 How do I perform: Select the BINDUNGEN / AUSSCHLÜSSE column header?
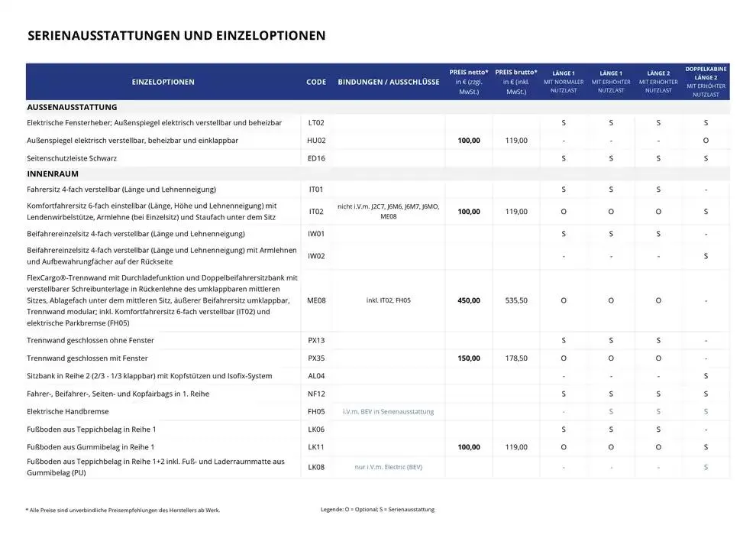(x=389, y=82)
